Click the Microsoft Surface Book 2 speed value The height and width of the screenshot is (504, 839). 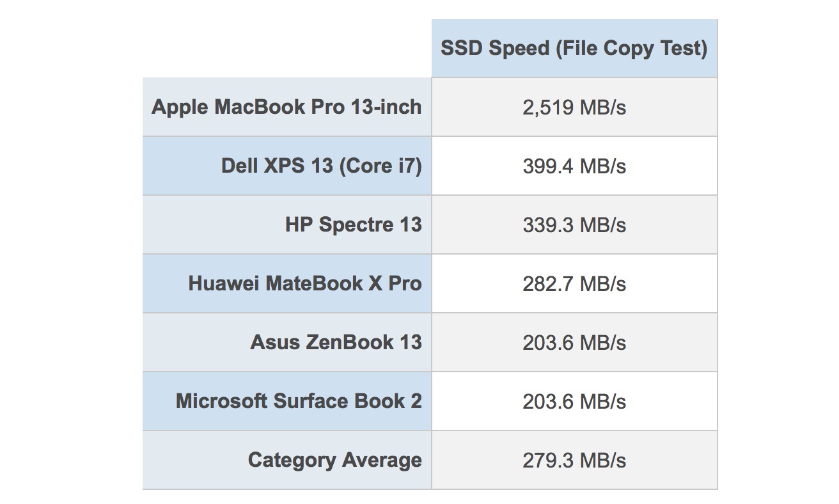tap(574, 402)
